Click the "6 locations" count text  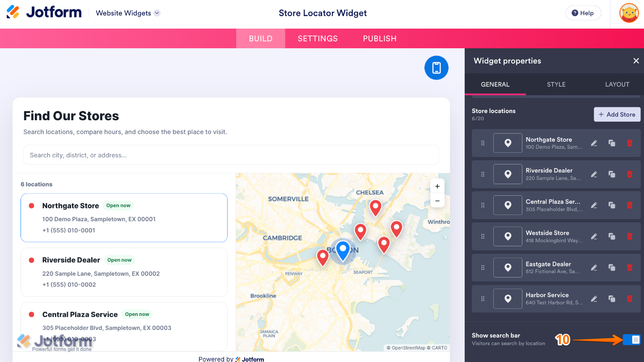pyautogui.click(x=37, y=184)
